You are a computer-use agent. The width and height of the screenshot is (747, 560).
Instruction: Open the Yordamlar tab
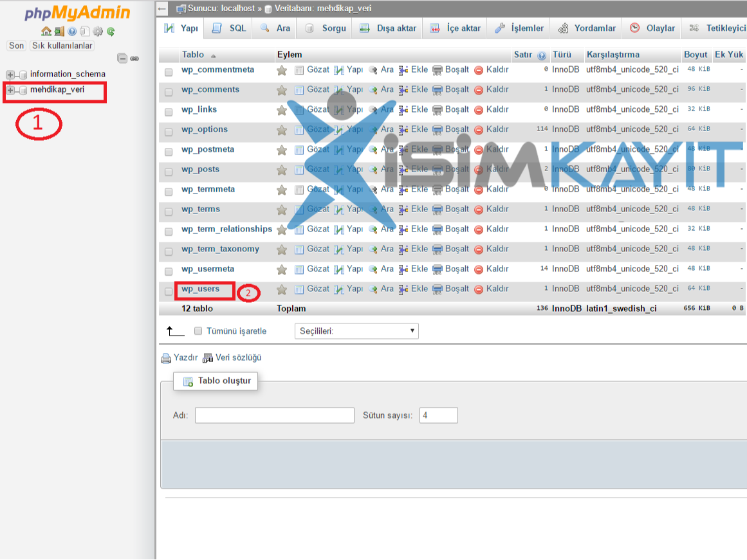coord(587,28)
